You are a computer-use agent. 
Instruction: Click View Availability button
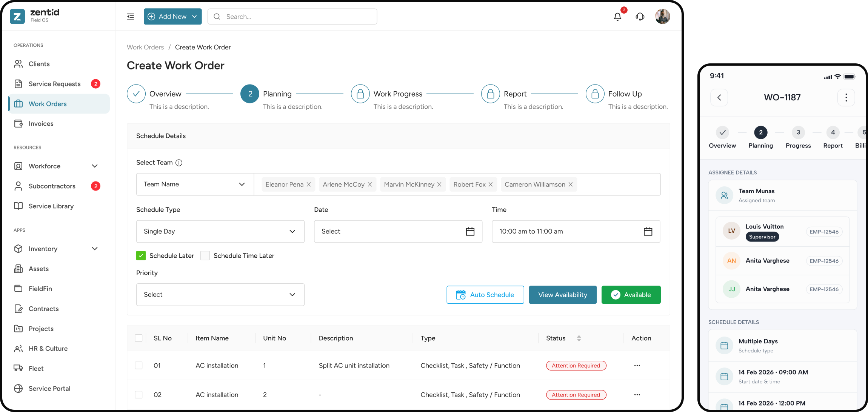tap(563, 295)
